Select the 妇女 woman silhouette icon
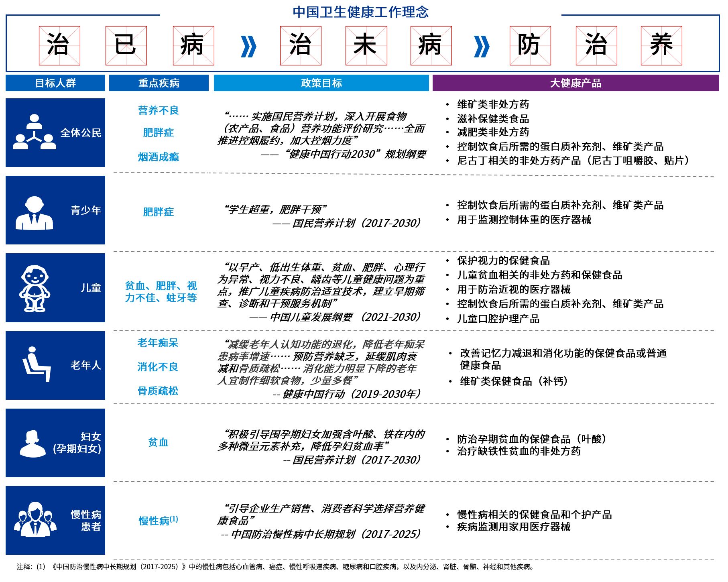Image resolution: width=728 pixels, height=582 pixels. 33,444
